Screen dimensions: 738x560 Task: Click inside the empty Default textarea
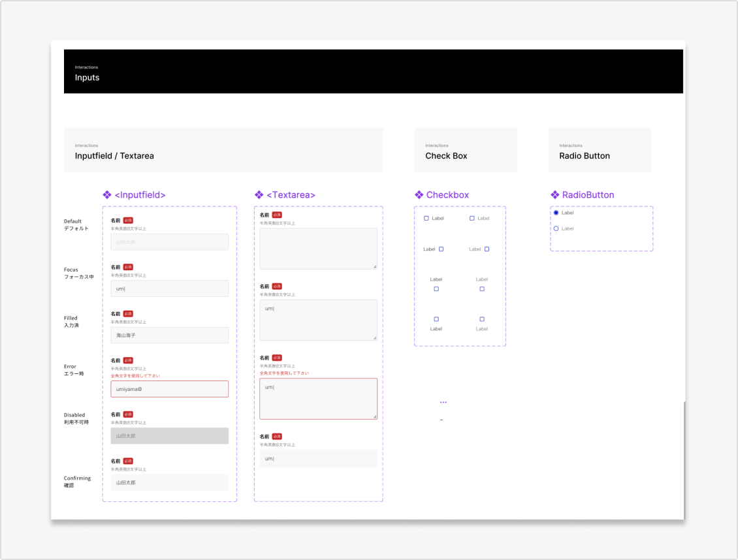click(x=318, y=249)
